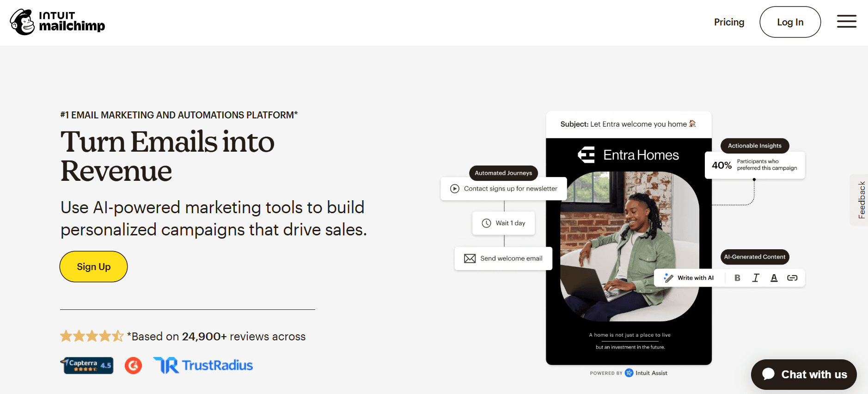The image size is (868, 394).
Task: Click the underlined A text color icon
Action: [x=774, y=277]
